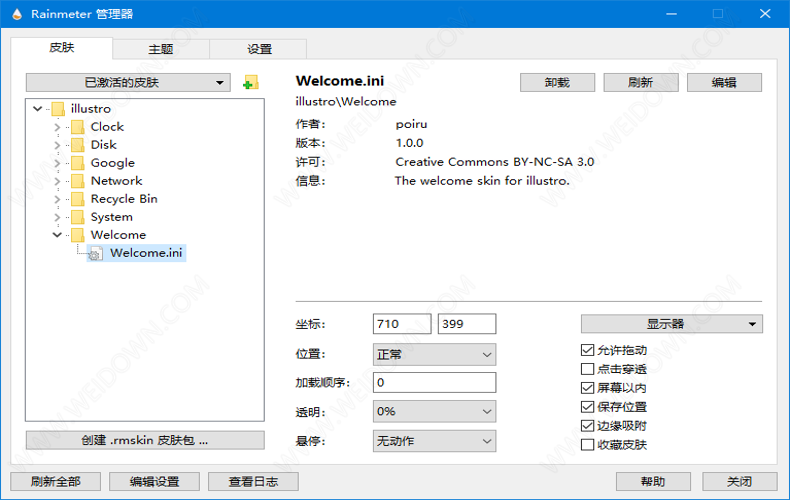The height and width of the screenshot is (500, 790).
Task: Enable the 点击穿透 checkbox
Action: (587, 369)
